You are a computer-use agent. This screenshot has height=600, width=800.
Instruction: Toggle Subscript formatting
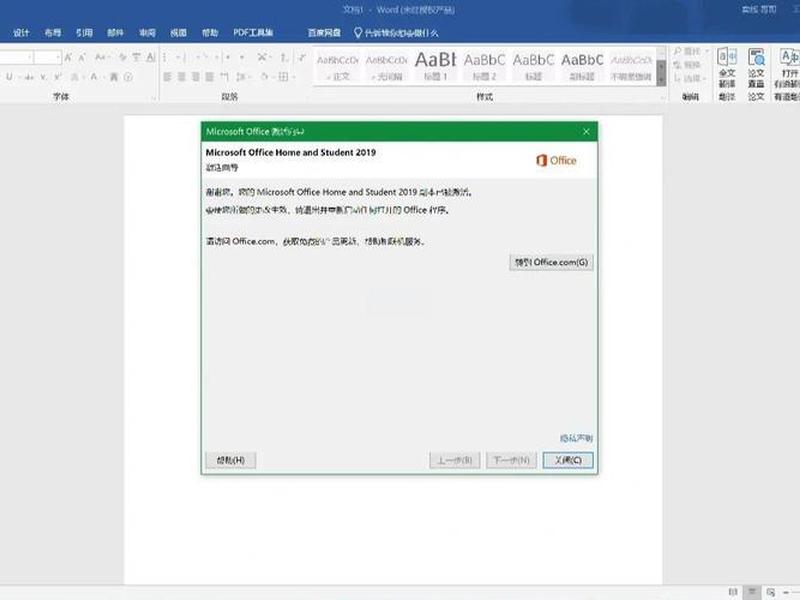click(43, 77)
